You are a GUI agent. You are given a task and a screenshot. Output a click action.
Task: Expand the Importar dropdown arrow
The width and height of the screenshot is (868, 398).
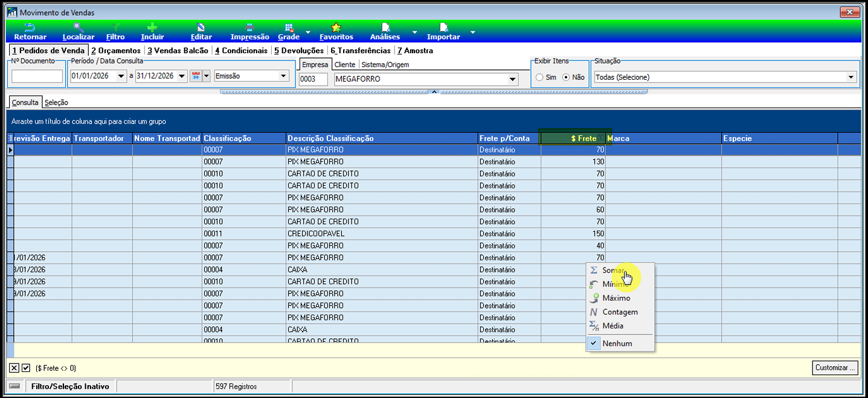472,32
